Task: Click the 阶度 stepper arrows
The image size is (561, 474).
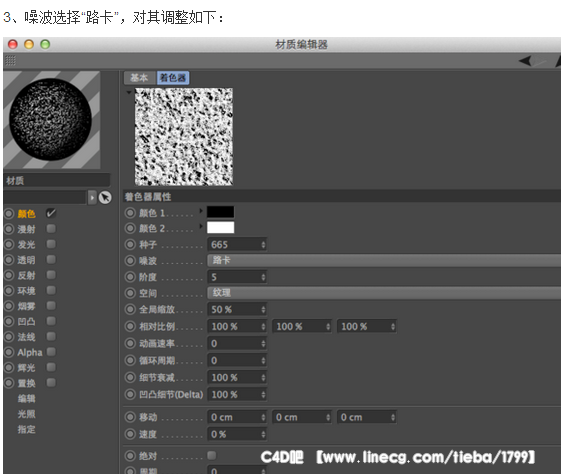Action: 263,277
